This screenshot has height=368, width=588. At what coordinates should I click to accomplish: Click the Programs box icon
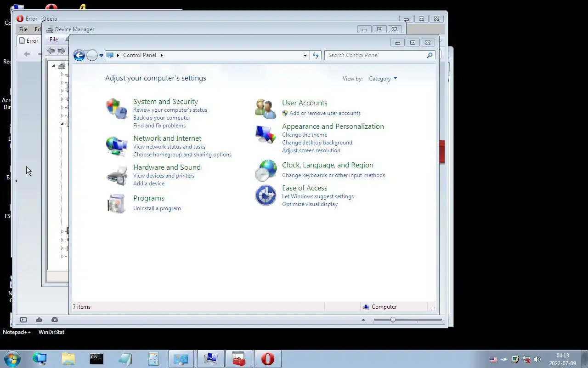117,203
